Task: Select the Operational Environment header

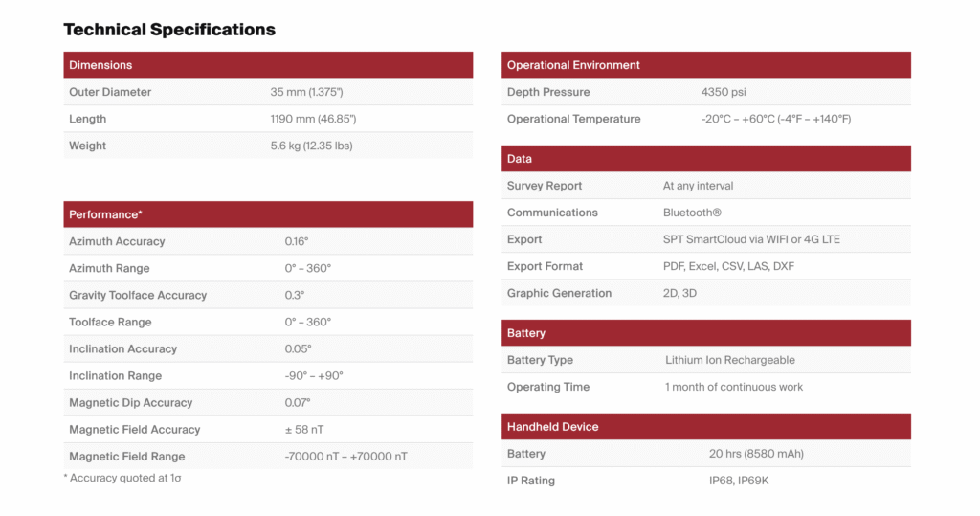Action: tap(573, 65)
